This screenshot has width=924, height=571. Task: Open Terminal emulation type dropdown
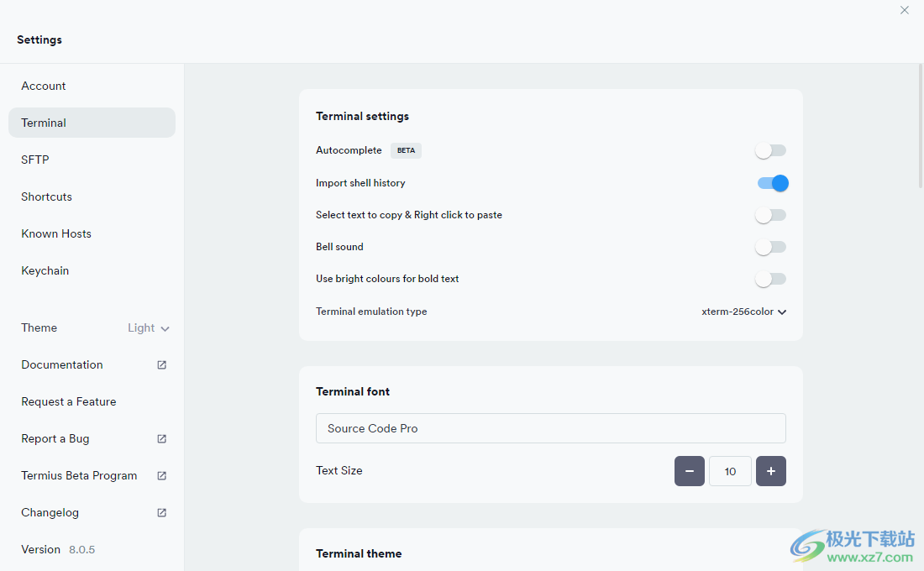pos(743,312)
